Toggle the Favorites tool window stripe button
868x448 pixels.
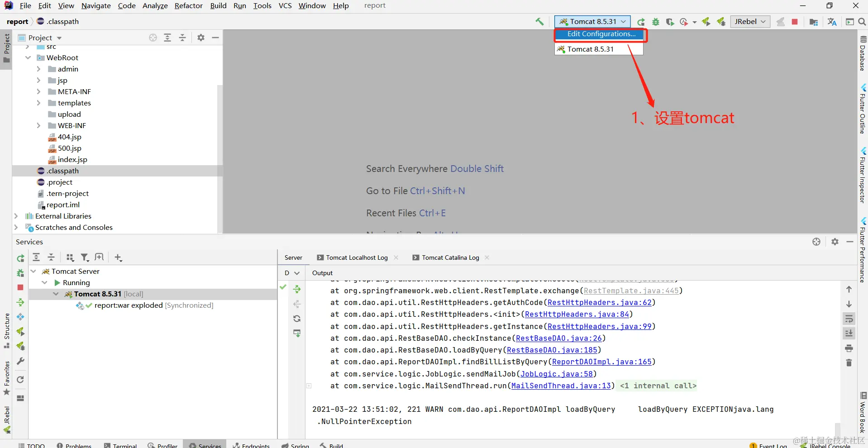6,378
